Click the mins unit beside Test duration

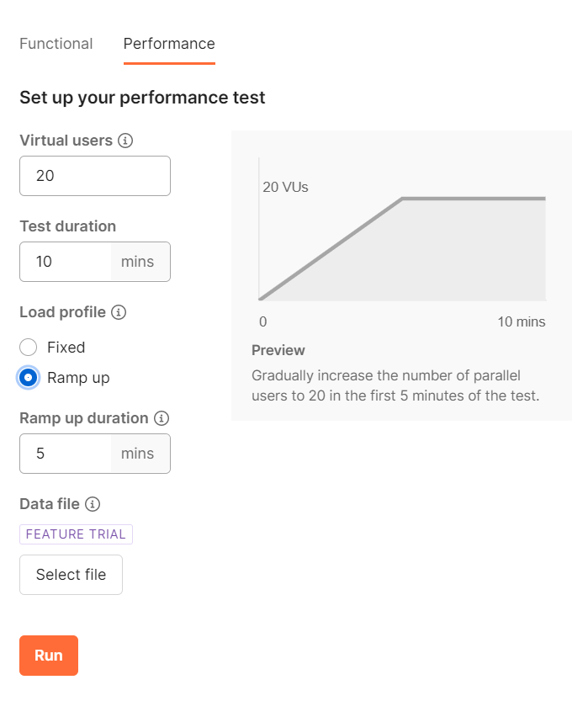click(138, 262)
